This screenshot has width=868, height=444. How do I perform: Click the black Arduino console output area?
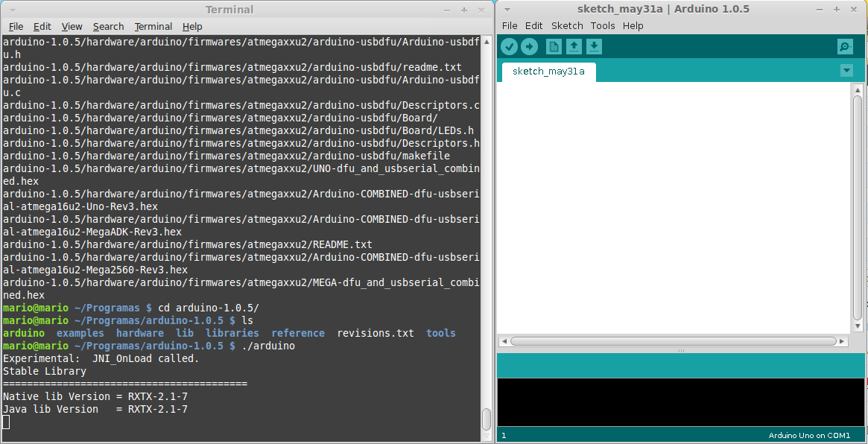(681, 402)
